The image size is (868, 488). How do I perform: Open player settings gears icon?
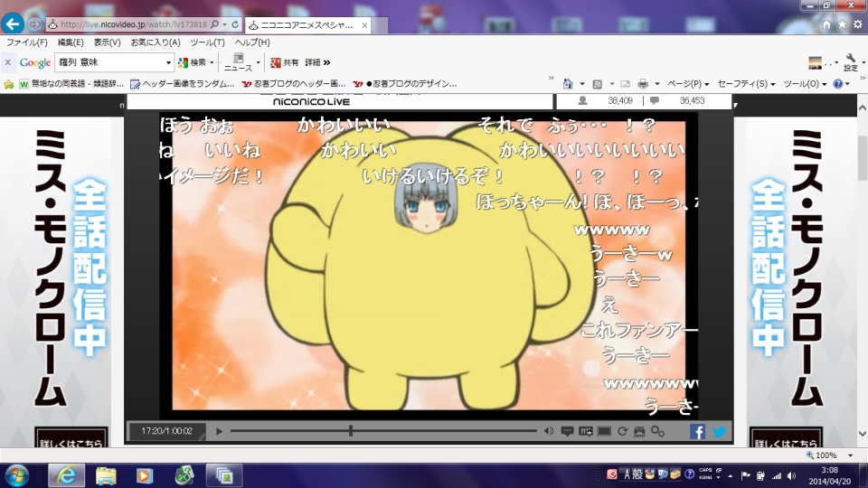pos(657,431)
